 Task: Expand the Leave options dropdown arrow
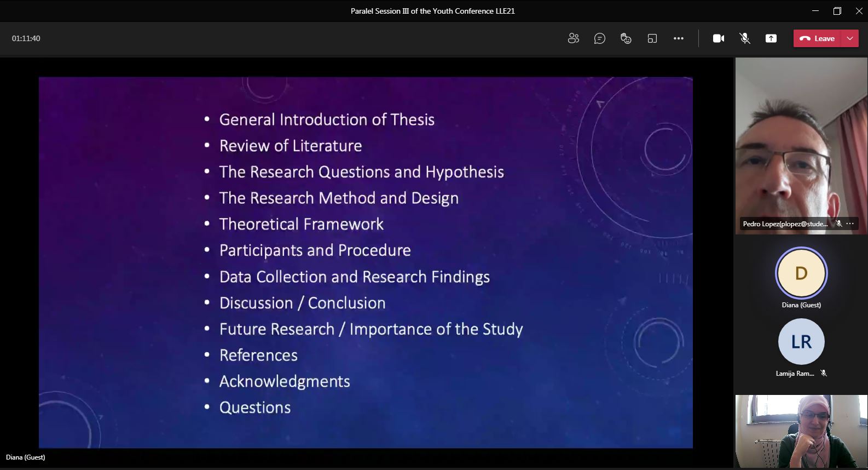click(x=849, y=38)
